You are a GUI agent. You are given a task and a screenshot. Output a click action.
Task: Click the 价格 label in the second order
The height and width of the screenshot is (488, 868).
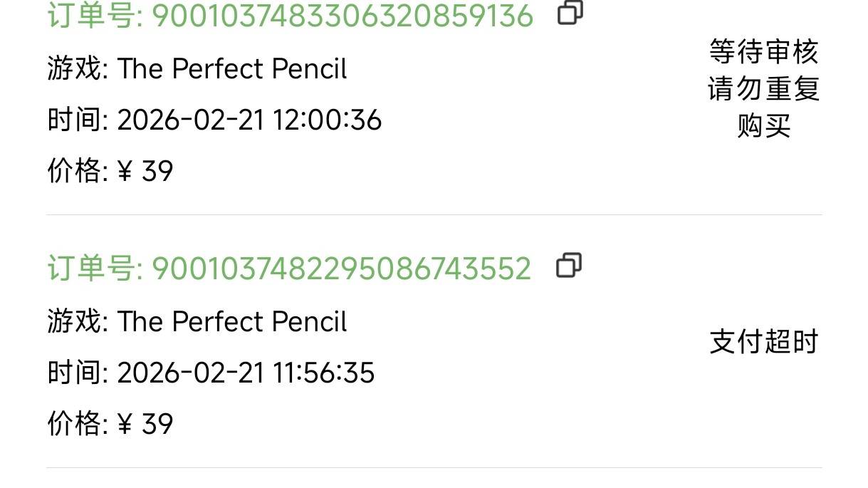75,425
